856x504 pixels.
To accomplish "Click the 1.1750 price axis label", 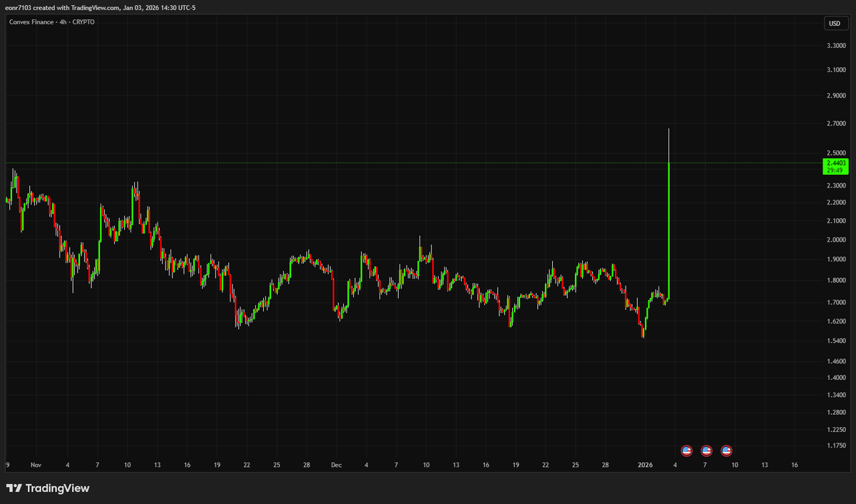I will click(836, 446).
